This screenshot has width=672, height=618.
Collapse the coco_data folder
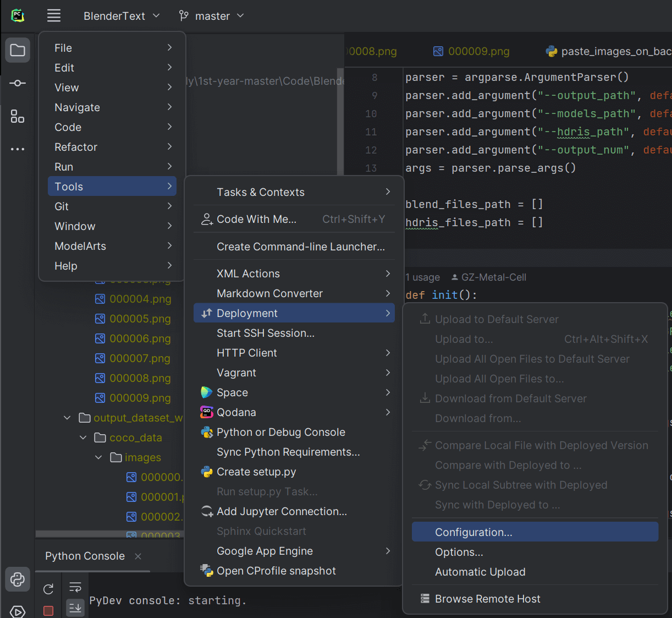tap(83, 437)
